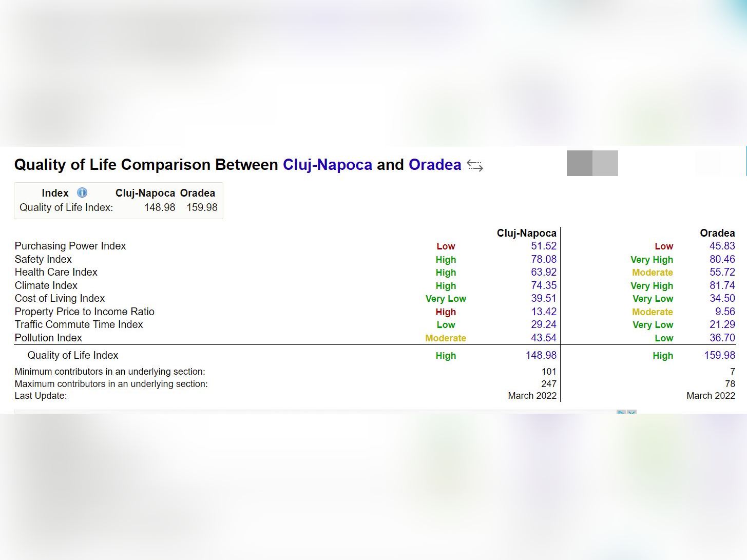Click the dark gray square beside the heading
Viewport: 747px width, 560px height.
tap(579, 163)
